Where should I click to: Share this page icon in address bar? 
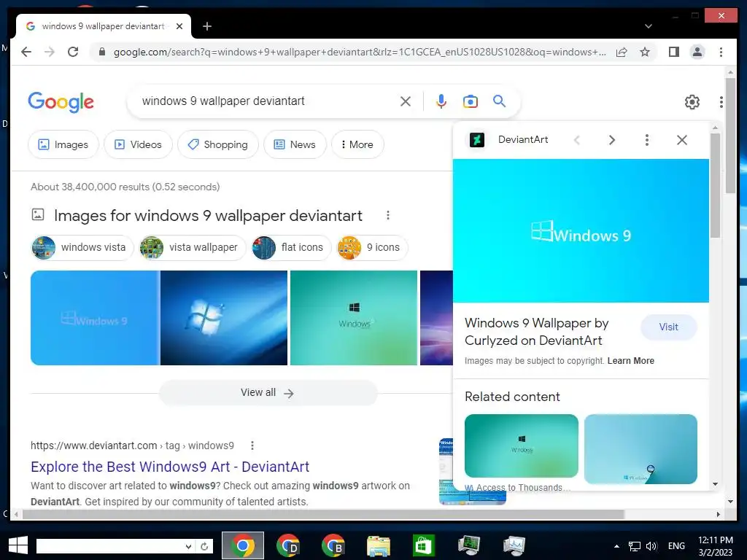[x=622, y=52]
